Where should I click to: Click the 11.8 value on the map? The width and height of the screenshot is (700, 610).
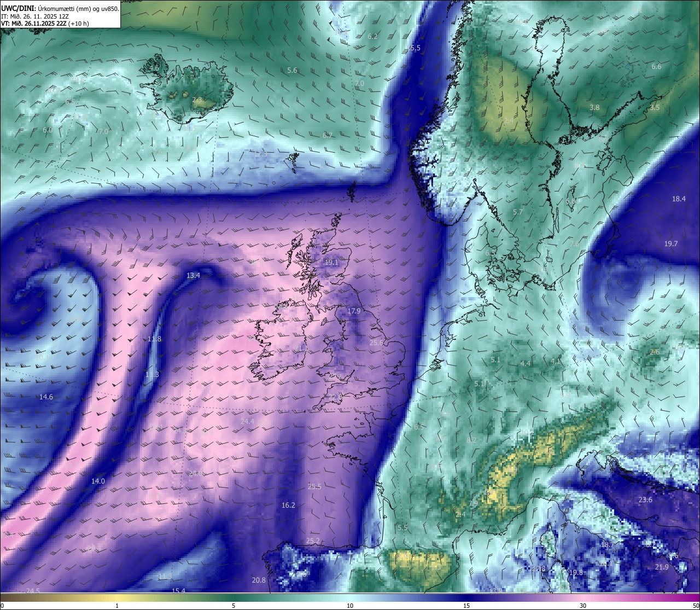pyautogui.click(x=155, y=339)
